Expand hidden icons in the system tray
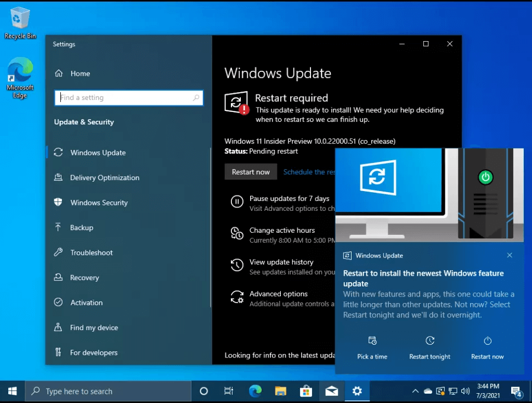Viewport: 532px width, 403px height. pos(415,391)
